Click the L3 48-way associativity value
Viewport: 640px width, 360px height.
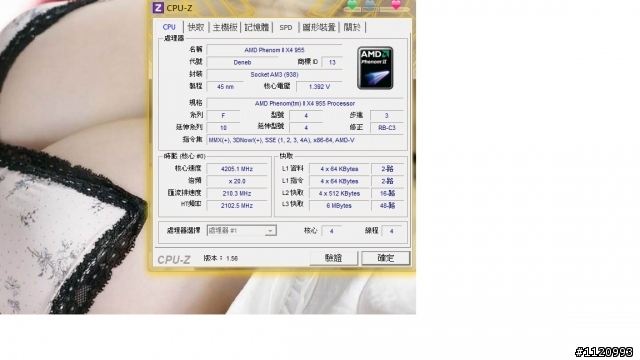(387, 206)
